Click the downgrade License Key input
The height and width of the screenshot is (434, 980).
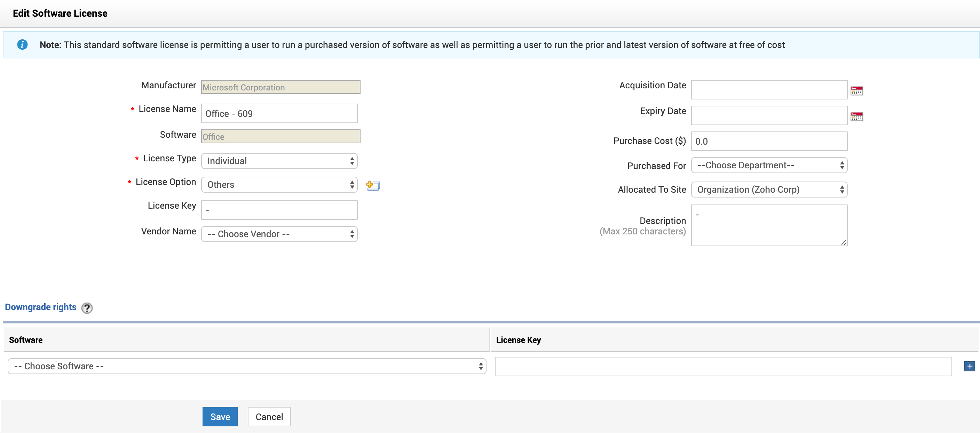point(723,366)
